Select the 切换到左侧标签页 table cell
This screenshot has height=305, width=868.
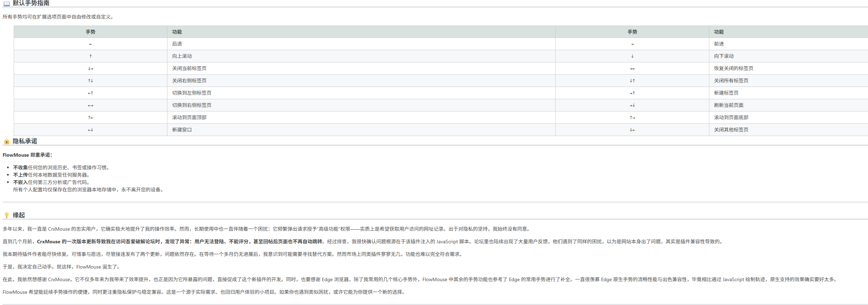(x=192, y=93)
